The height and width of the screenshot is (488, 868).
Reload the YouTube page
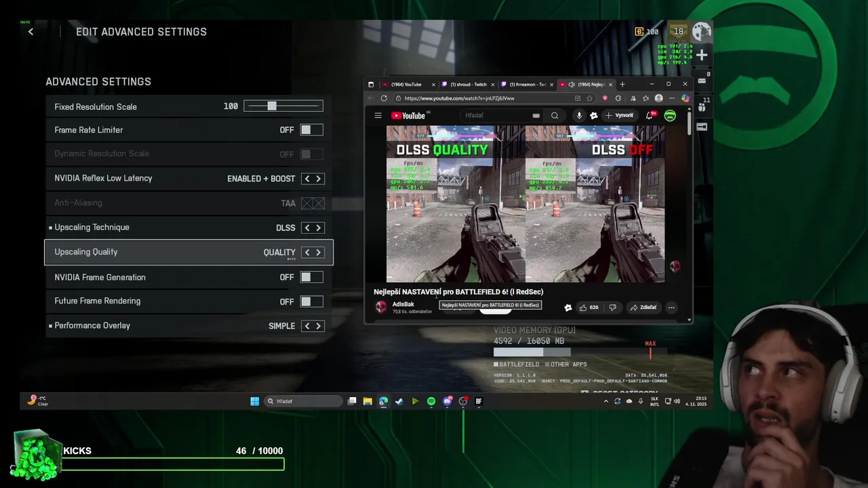pos(384,98)
